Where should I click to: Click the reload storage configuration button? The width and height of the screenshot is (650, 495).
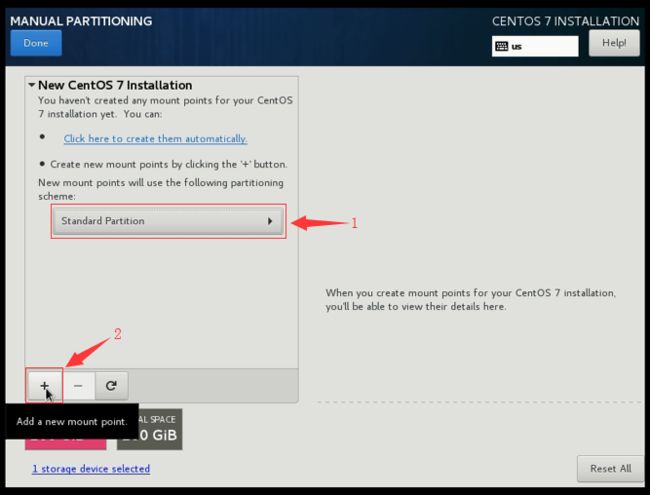[111, 386]
